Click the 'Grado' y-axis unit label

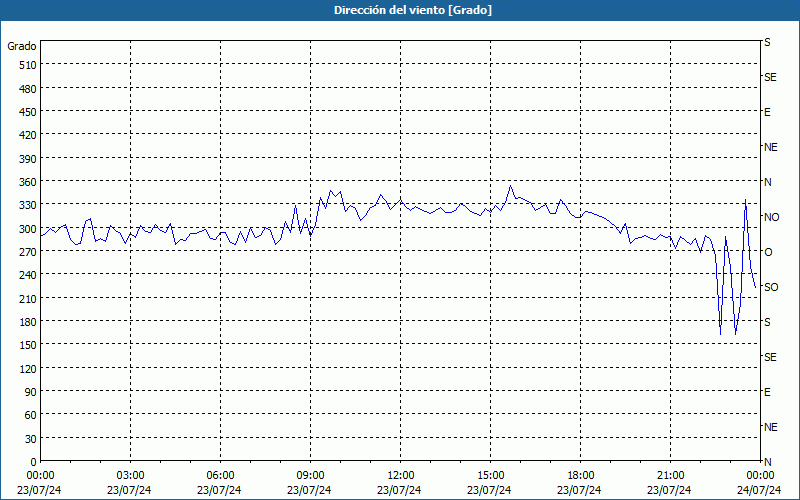[22, 46]
